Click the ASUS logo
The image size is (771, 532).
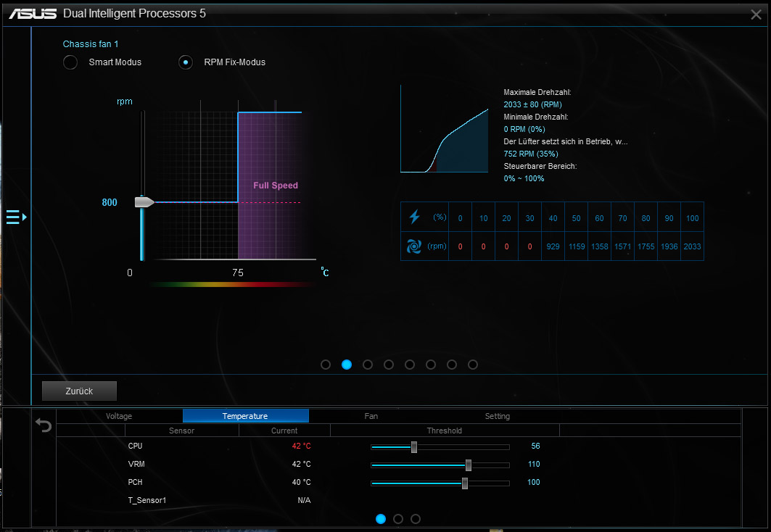(x=33, y=14)
